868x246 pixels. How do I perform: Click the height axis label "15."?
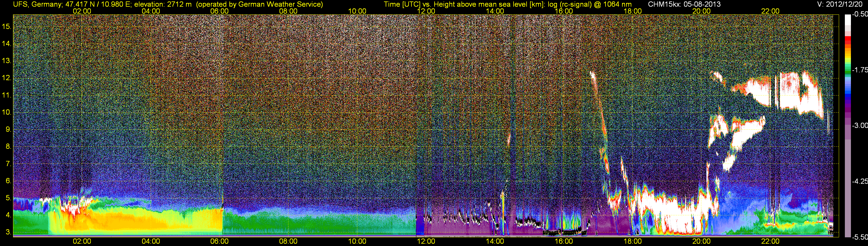coord(7,26)
